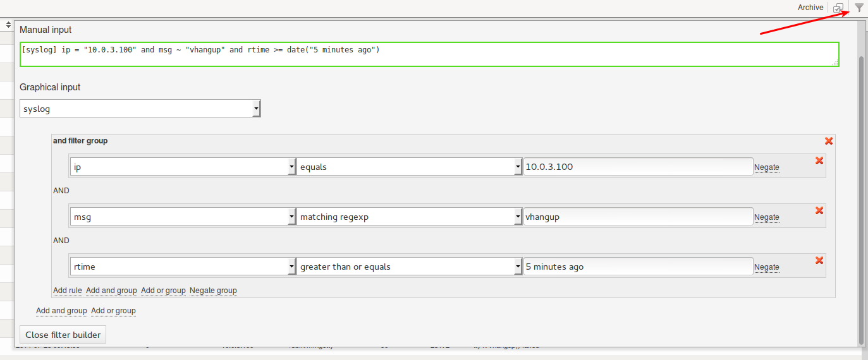868x360 pixels.
Task: Click Add rule in filter group
Action: 68,291
